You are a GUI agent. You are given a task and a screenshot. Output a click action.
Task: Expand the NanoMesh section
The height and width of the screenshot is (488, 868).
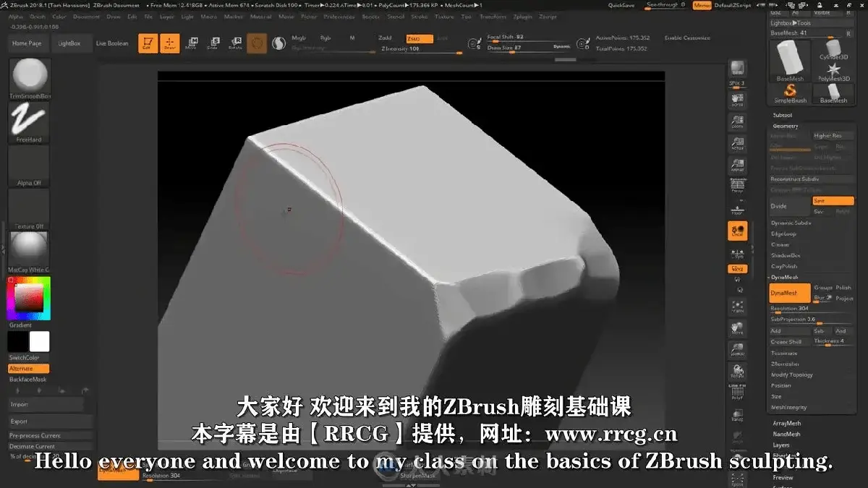[x=786, y=435]
